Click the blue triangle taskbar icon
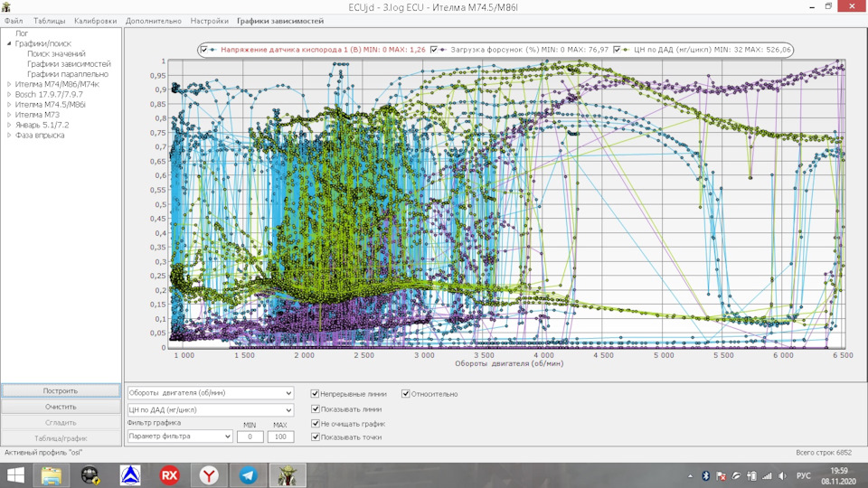 tap(130, 474)
